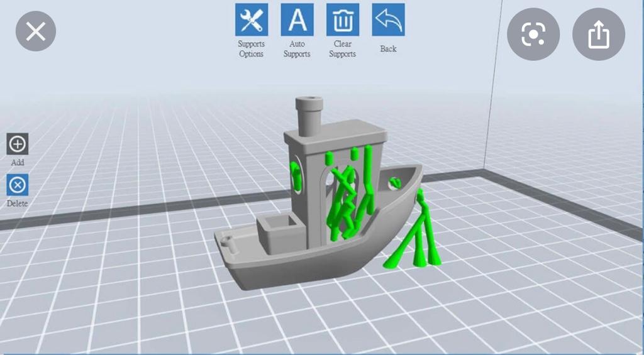Open the share icon at top right
Screen dimensions: 644x355
coord(598,34)
